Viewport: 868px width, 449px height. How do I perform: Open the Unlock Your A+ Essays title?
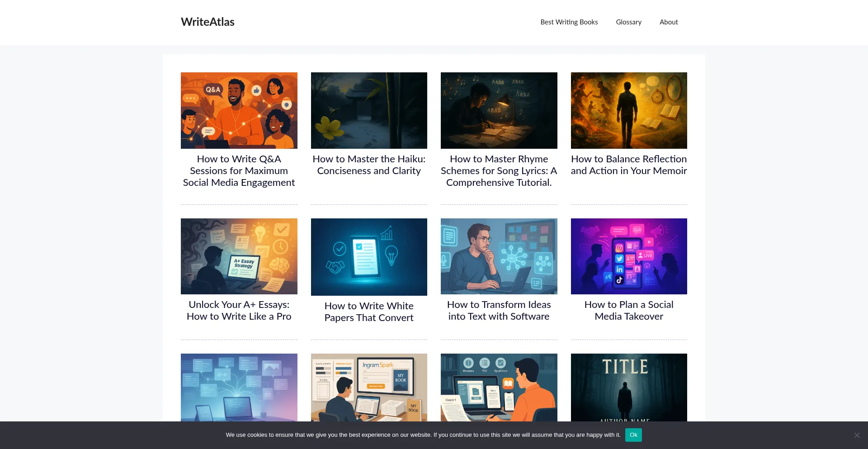click(239, 311)
